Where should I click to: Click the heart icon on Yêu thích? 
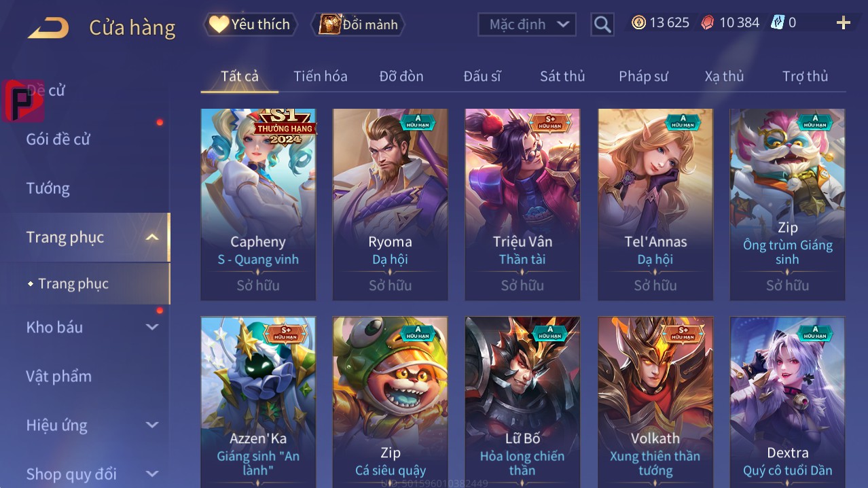click(219, 24)
